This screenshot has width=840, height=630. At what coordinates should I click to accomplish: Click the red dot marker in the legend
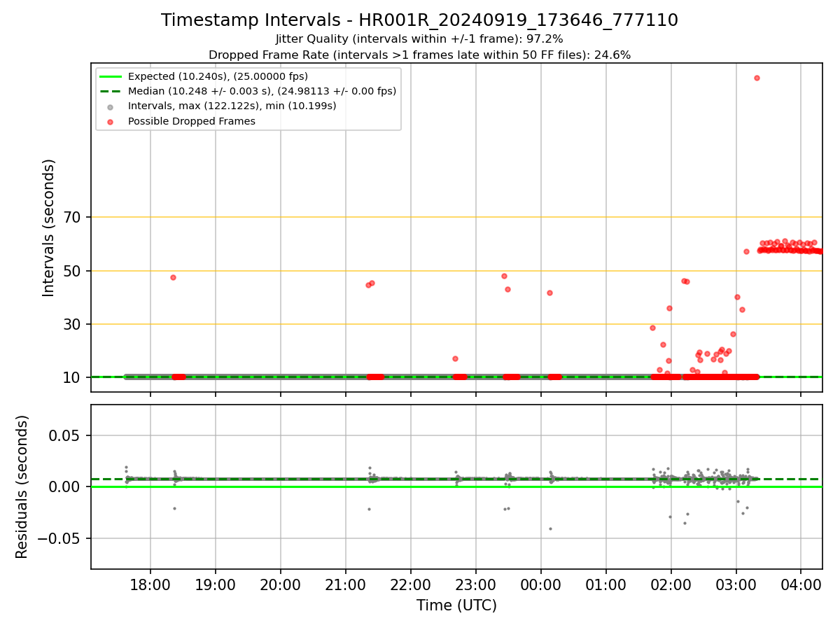point(111,121)
